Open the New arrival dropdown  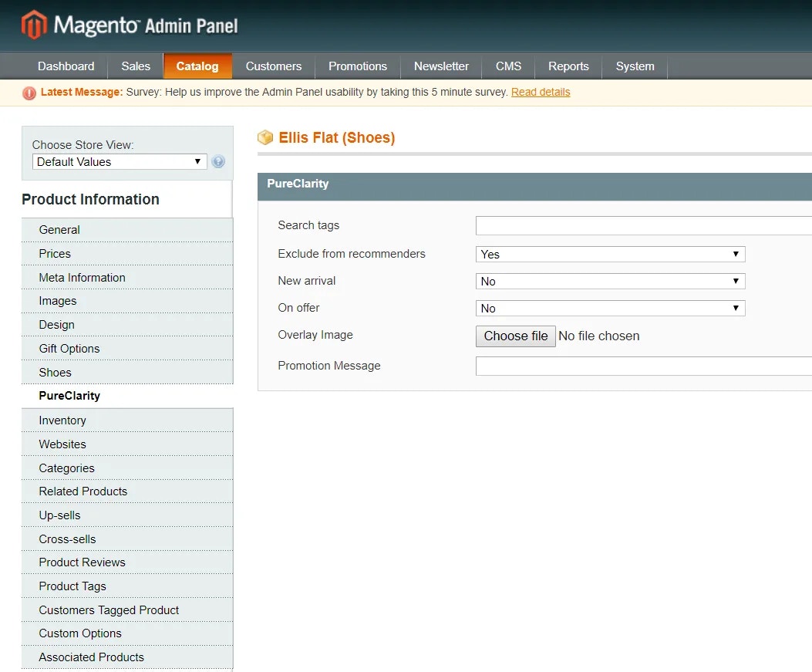(x=610, y=281)
